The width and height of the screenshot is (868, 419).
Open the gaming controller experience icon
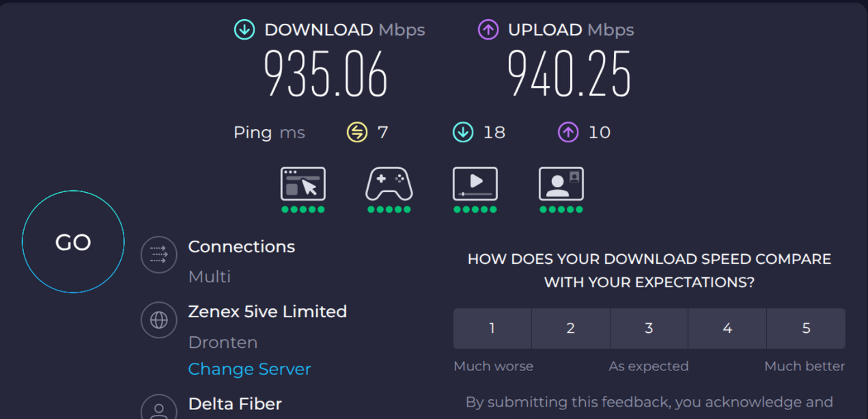coord(389,184)
